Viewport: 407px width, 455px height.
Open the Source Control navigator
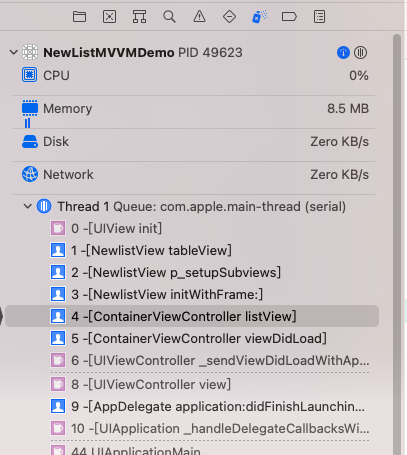point(109,16)
